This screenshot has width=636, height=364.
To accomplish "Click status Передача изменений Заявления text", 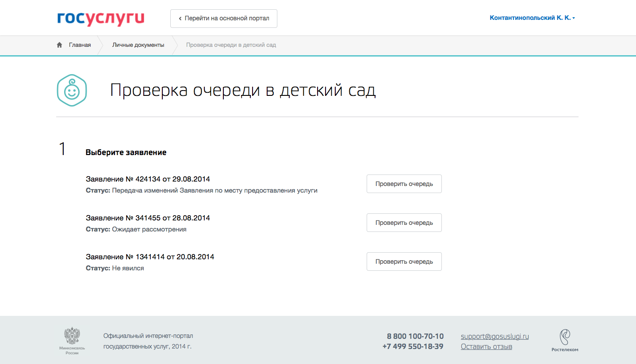I will (x=215, y=191).
